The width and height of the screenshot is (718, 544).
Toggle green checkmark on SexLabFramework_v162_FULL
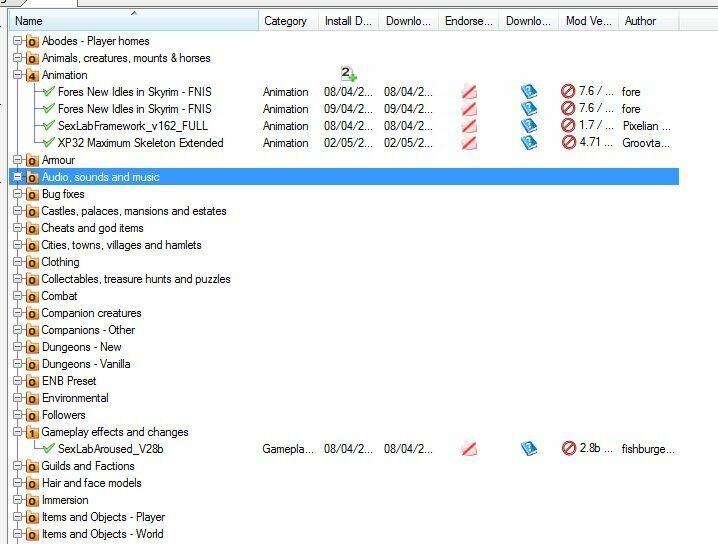pos(49,125)
